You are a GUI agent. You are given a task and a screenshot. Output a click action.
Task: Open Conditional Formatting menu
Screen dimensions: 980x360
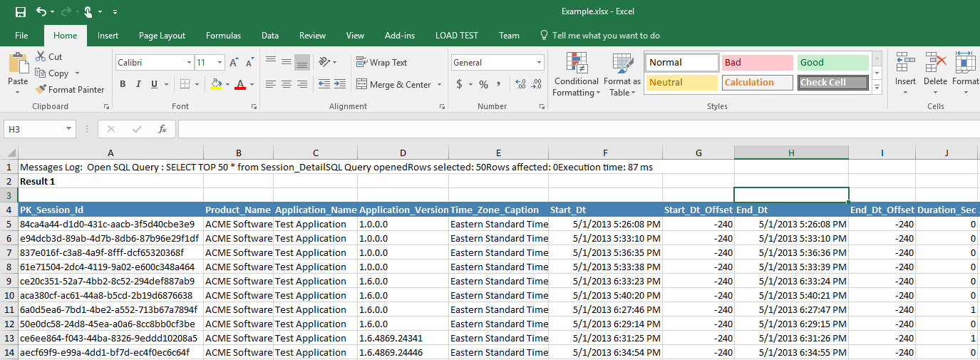point(577,74)
